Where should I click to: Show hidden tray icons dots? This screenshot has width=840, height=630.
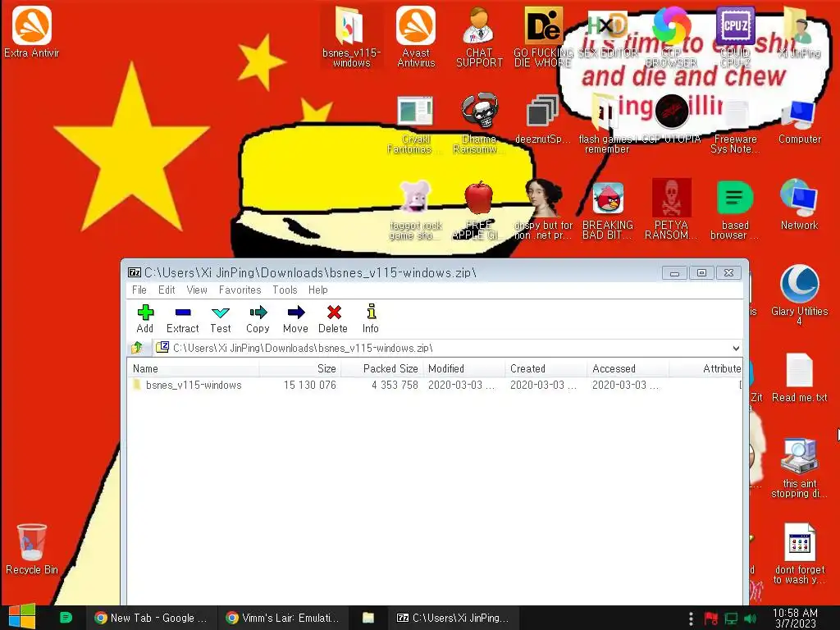pyautogui.click(x=691, y=619)
